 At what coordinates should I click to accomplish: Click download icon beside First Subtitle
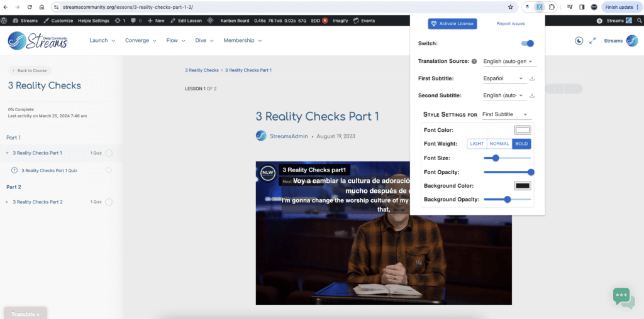pos(532,78)
